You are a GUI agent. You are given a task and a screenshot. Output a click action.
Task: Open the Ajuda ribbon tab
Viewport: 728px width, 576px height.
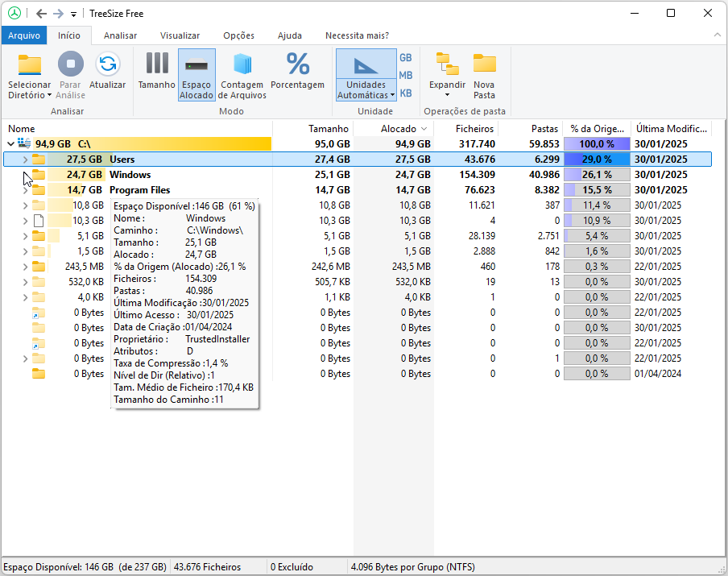290,35
